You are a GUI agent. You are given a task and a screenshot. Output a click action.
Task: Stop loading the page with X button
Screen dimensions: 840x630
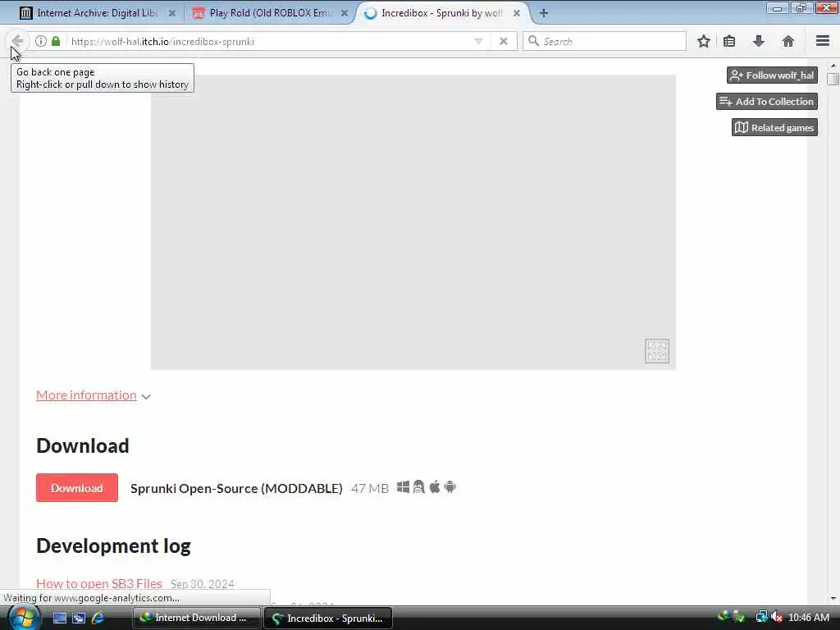(x=504, y=41)
